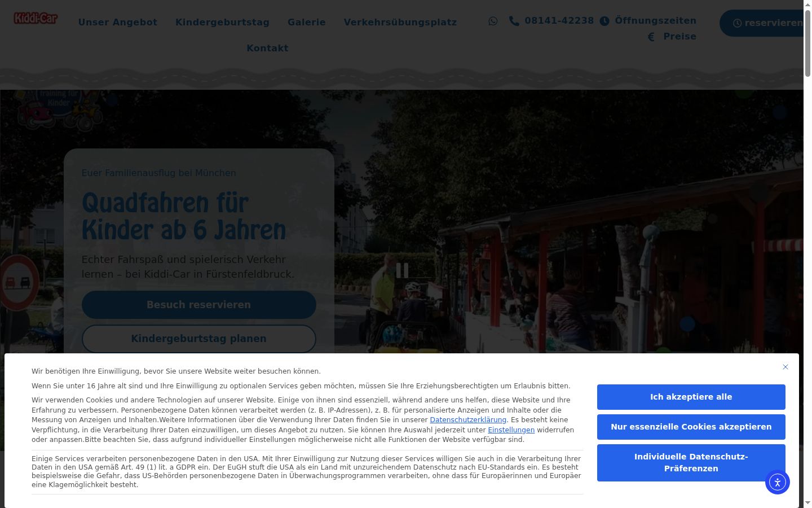Choose Kindergeburtstag planen button

pyautogui.click(x=199, y=339)
